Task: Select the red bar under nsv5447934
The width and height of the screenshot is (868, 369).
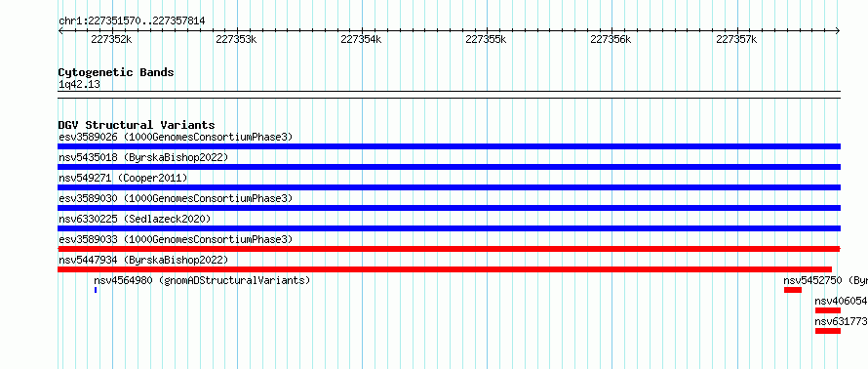Action: (x=445, y=269)
